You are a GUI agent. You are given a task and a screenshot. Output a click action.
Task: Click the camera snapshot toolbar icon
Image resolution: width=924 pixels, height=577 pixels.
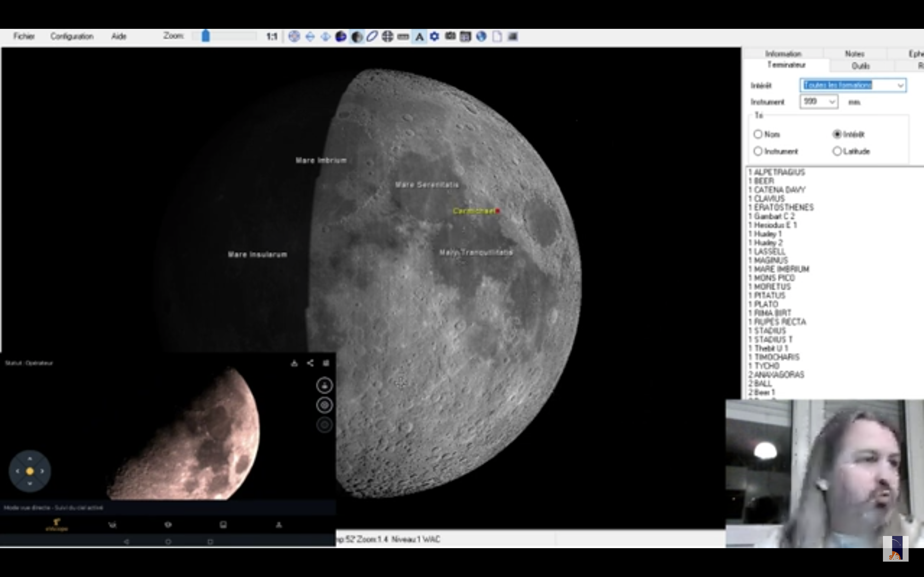450,37
